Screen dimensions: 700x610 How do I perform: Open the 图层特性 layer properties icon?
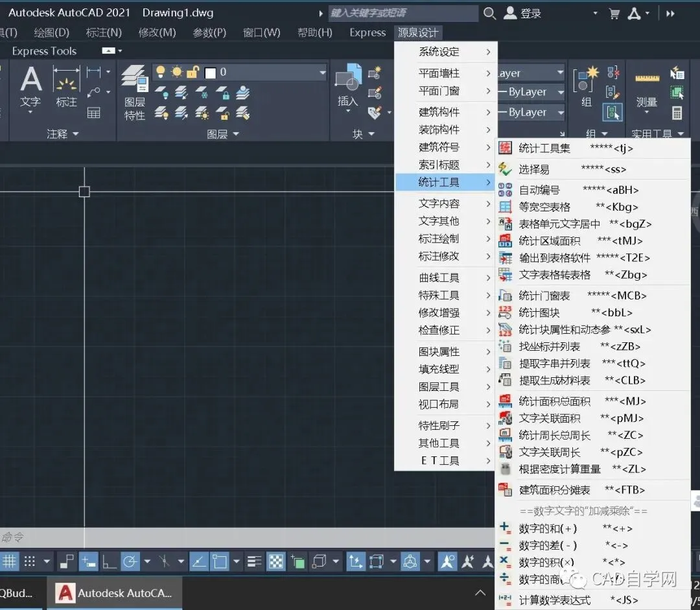click(134, 93)
